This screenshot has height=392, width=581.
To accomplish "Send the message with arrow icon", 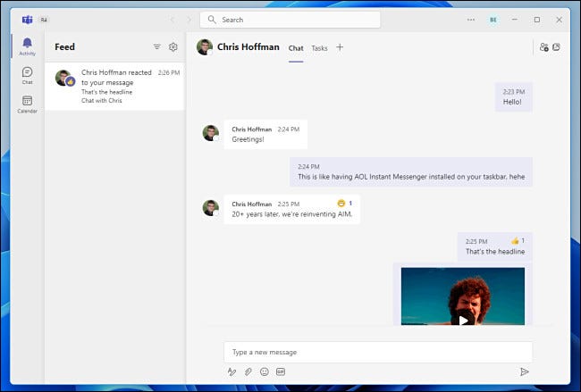I will coord(525,371).
